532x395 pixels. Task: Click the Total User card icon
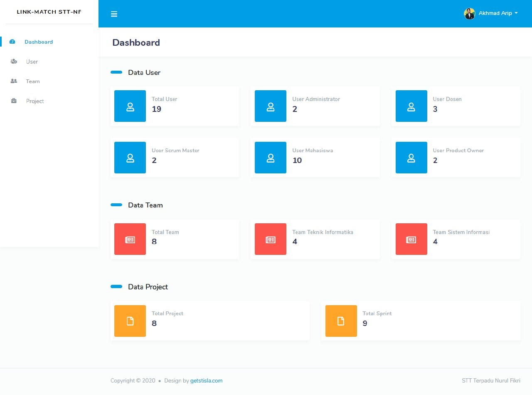click(130, 106)
